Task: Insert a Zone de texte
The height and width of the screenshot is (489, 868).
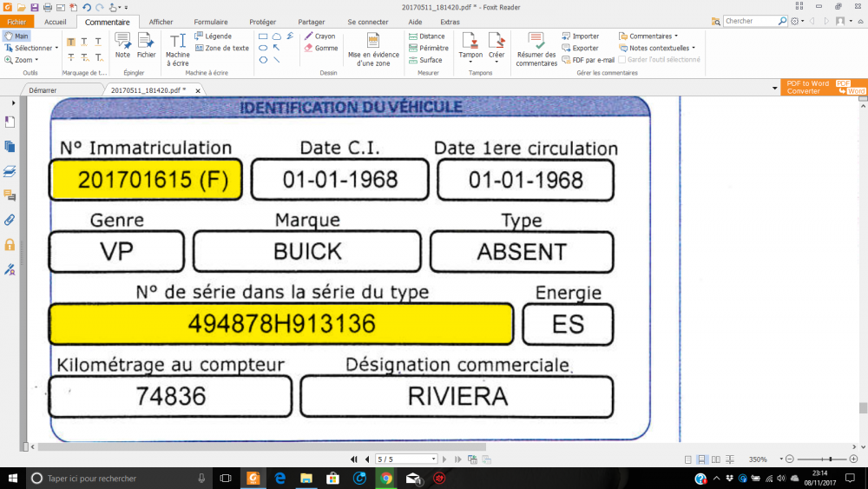Action: 221,48
